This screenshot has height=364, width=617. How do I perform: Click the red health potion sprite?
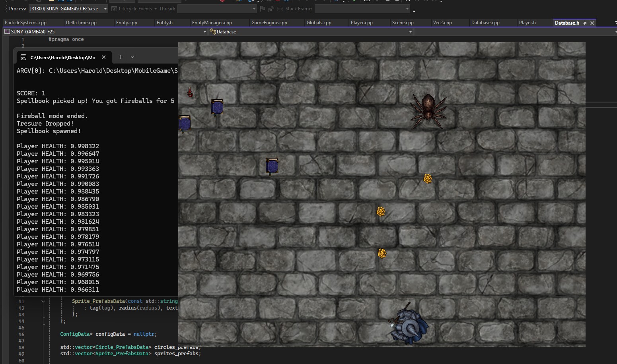tap(190, 92)
